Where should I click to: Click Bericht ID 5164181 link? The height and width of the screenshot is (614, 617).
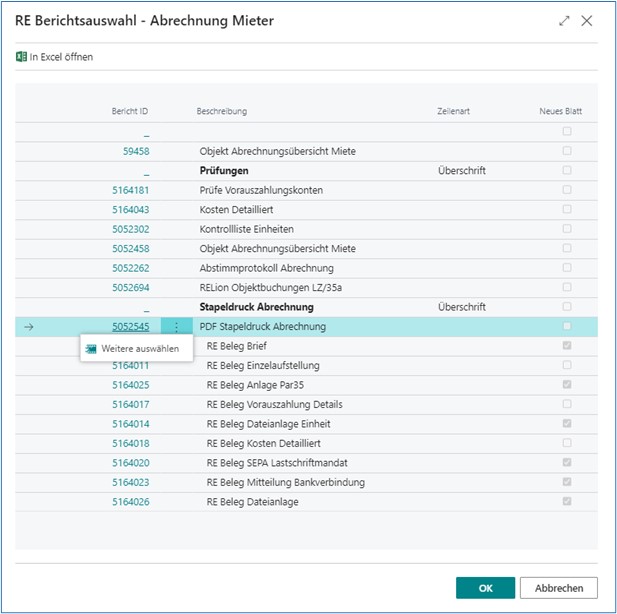click(131, 190)
